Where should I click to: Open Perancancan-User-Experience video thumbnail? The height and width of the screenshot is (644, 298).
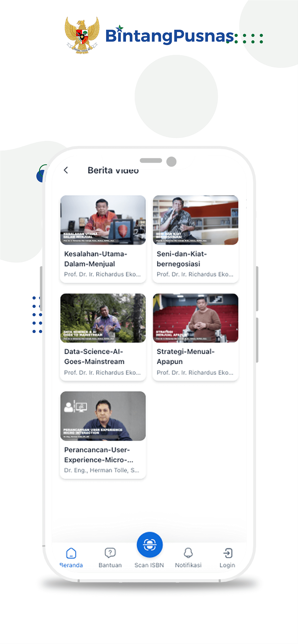point(103,416)
